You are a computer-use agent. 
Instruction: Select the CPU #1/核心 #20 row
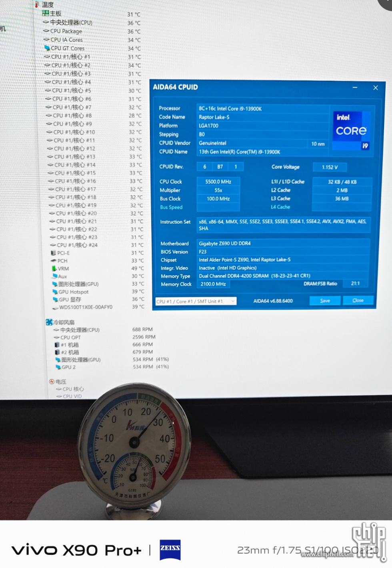(x=95, y=213)
